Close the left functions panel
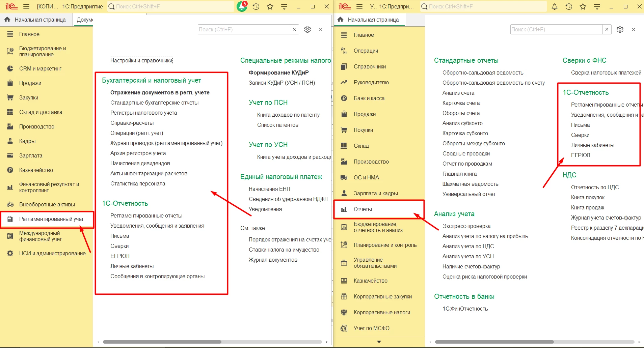 tap(321, 30)
